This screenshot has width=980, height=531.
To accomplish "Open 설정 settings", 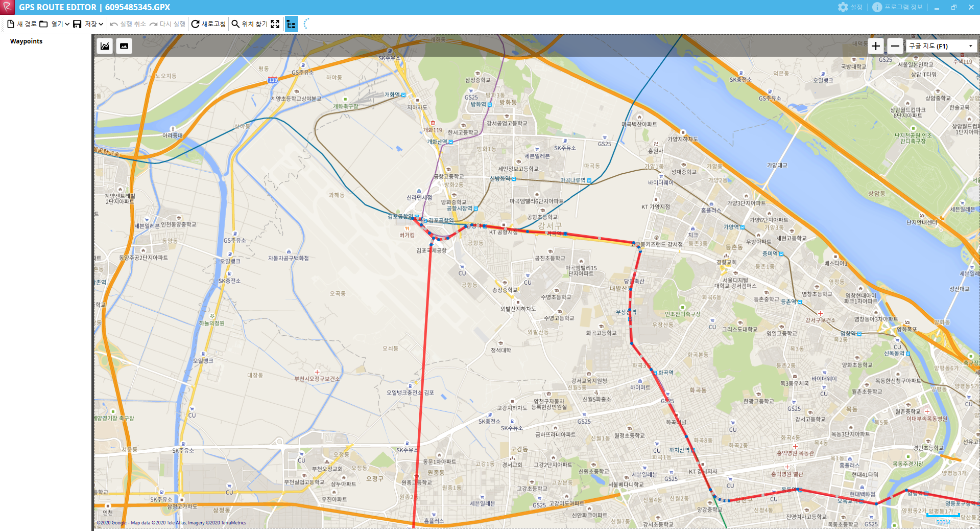I will click(850, 7).
